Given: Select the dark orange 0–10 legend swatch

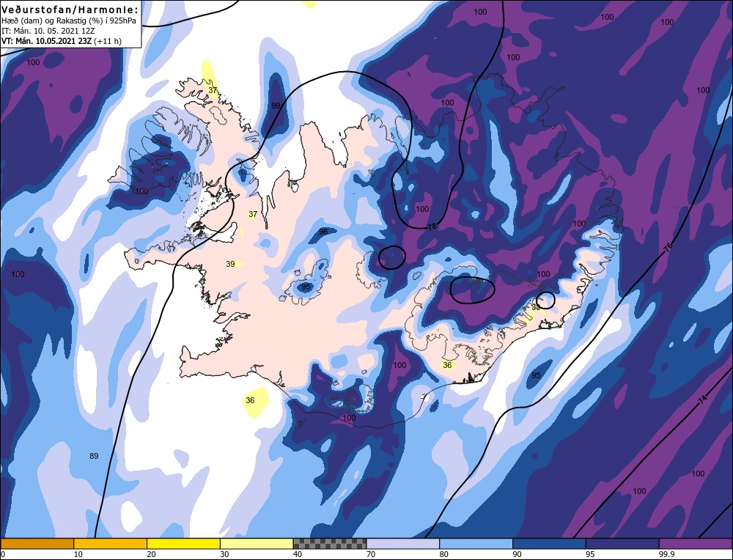Looking at the screenshot, I should click(x=37, y=543).
